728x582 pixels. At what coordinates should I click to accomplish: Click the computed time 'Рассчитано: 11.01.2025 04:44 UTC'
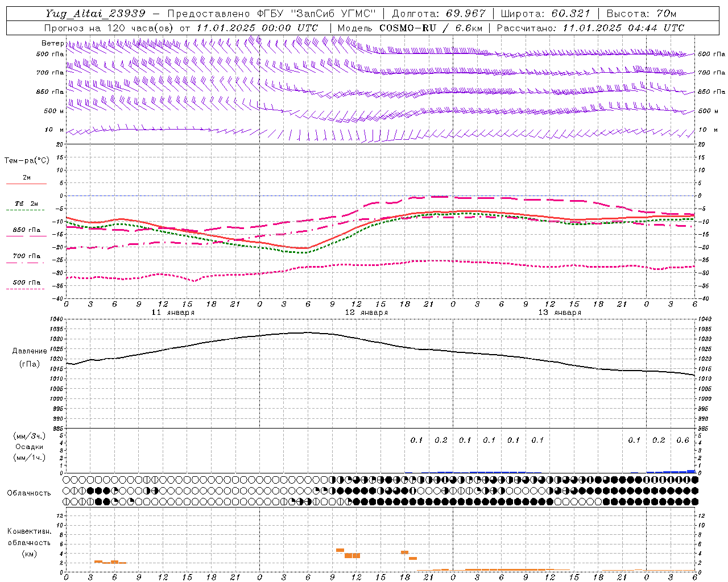click(x=590, y=28)
